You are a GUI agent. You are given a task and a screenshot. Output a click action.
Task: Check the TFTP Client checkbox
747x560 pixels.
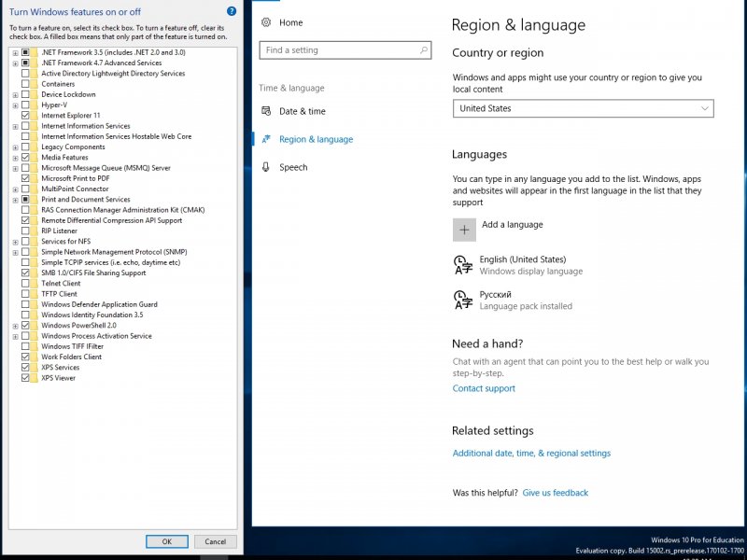pos(25,294)
